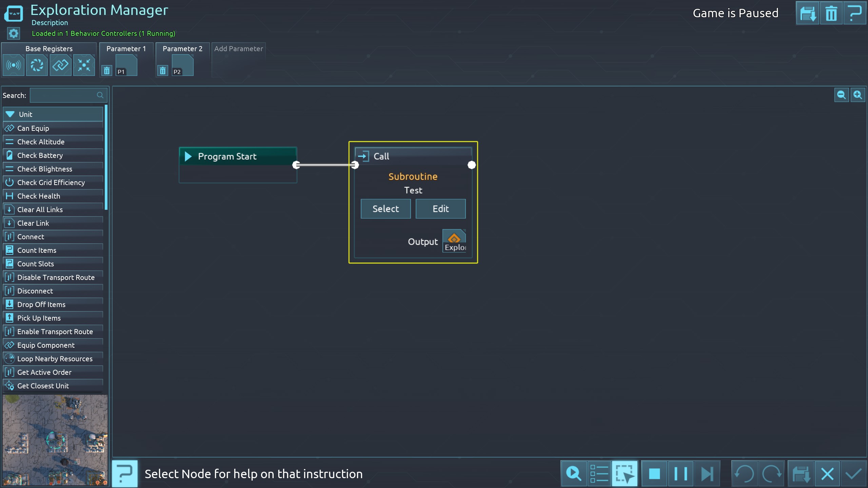Toggle the list view button in bottom toolbar
Image resolution: width=868 pixels, height=488 pixels.
click(599, 474)
